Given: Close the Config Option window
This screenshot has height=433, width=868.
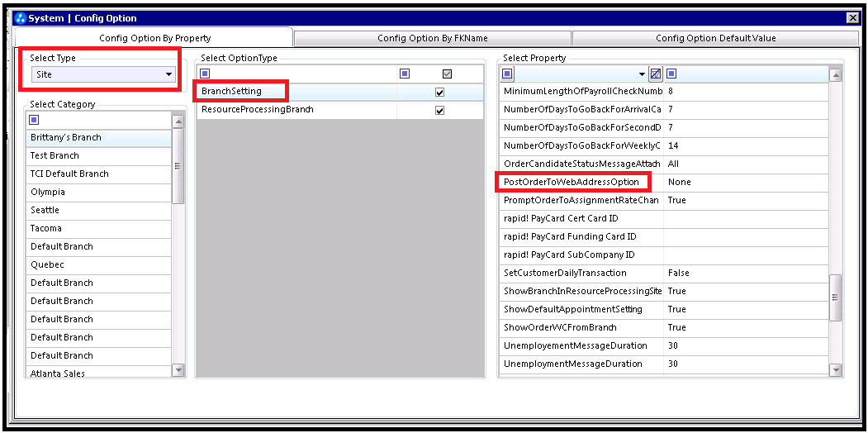Looking at the screenshot, I should click(852, 18).
